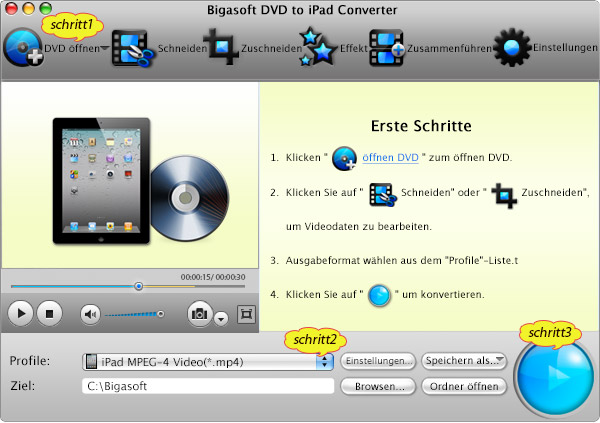Image resolution: width=600 pixels, height=423 pixels.
Task: Click the 00:00:15/00:00:30 time display
Action: click(x=213, y=277)
